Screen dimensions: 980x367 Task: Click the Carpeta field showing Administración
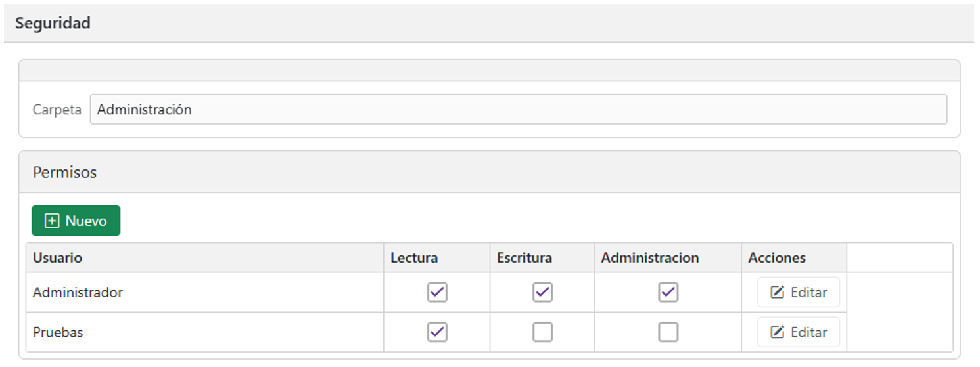coord(518,110)
